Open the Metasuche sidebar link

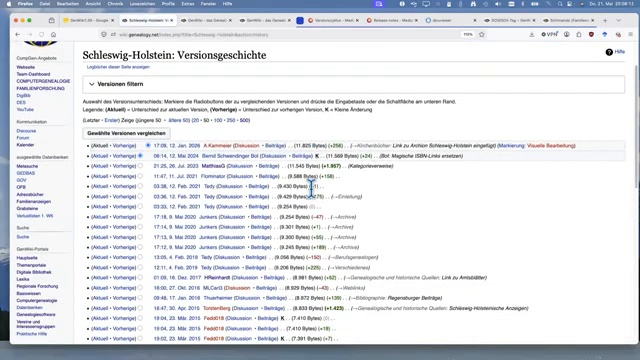(x=27, y=166)
